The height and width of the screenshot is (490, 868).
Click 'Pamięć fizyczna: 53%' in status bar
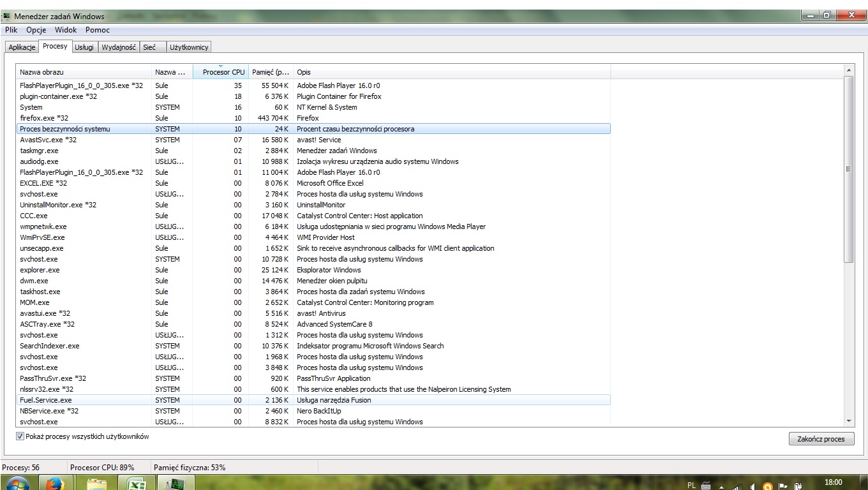190,468
